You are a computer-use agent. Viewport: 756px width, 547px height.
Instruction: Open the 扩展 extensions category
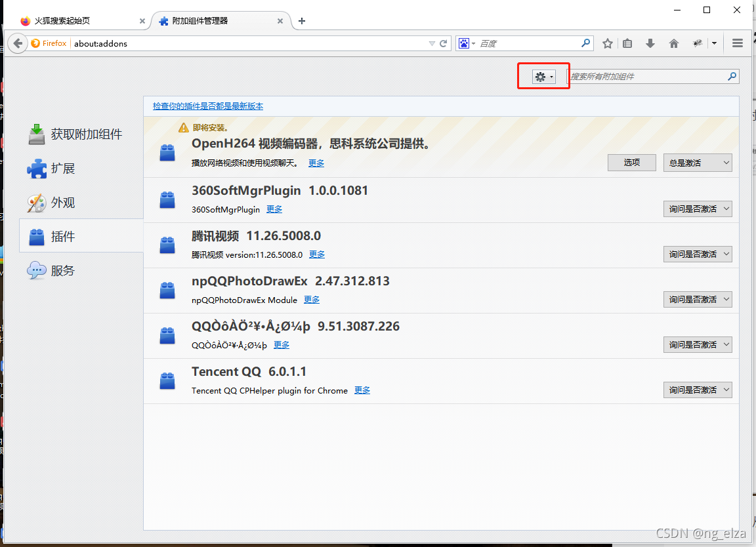tap(81, 168)
